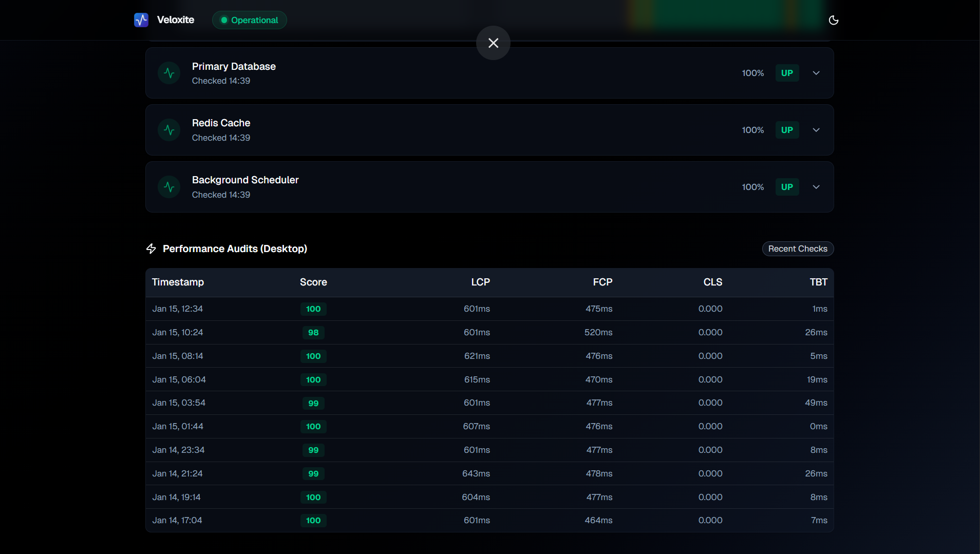Click score 99 in Jan 15, 03:54 row

coord(313,403)
